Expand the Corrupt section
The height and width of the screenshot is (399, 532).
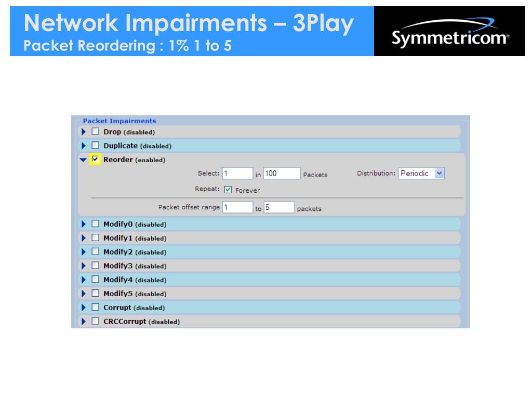coord(84,308)
